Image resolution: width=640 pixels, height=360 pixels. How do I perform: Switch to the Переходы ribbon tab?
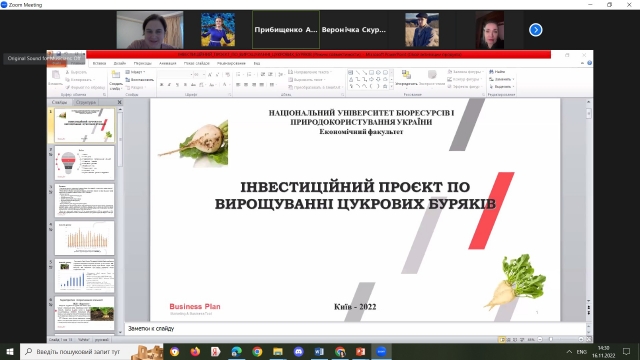coord(142,63)
